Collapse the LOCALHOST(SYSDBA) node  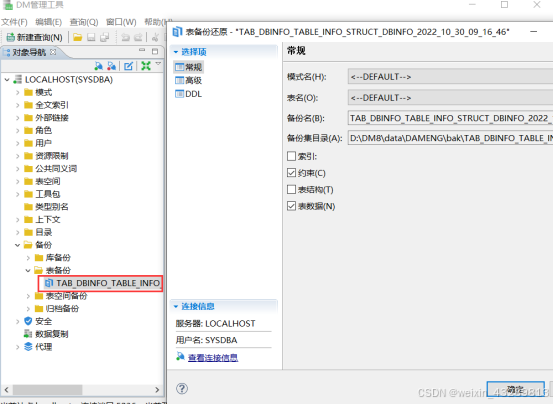pyautogui.click(x=7, y=80)
